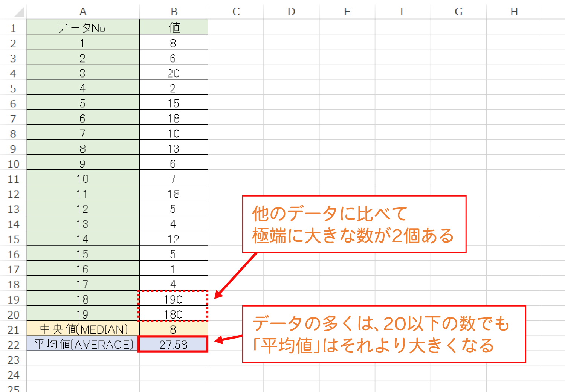
Task: Select column C header
Action: [x=236, y=12]
